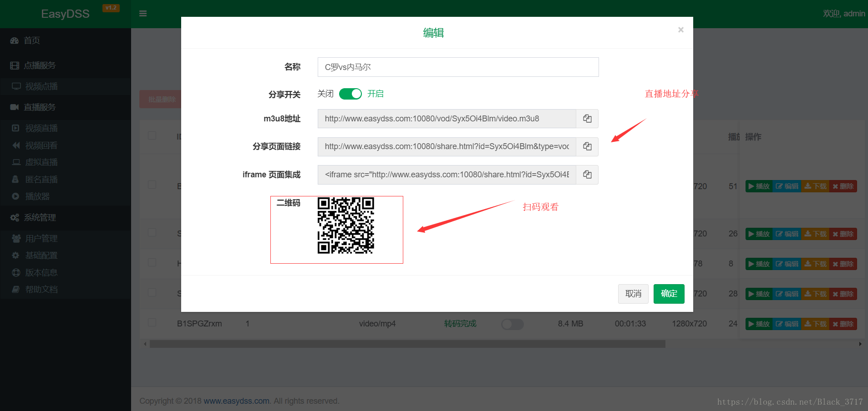Viewport: 868px width, 411px height.
Task: Check the third table row checkbox
Action: [x=152, y=262]
